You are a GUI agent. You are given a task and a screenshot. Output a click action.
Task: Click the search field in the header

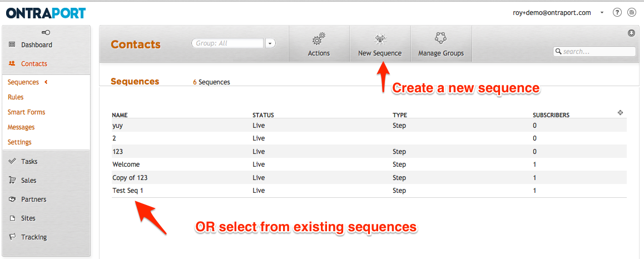pos(595,52)
